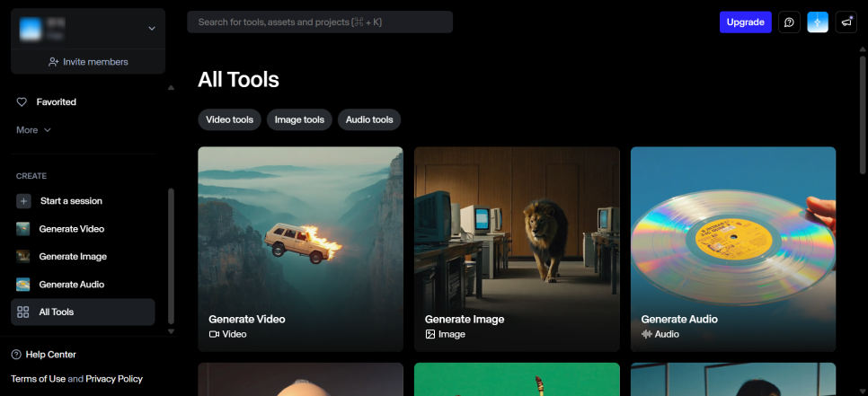Image resolution: width=868 pixels, height=396 pixels.
Task: Click the Generate Audio sidebar thumbnail icon
Action: (23, 285)
